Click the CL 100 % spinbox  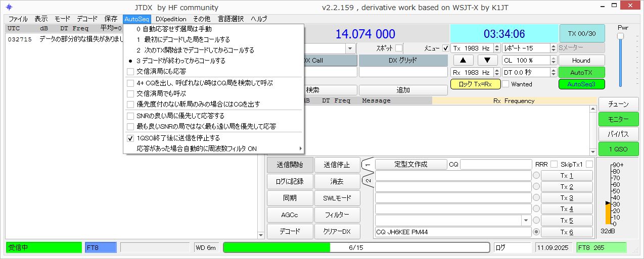[x=530, y=60]
